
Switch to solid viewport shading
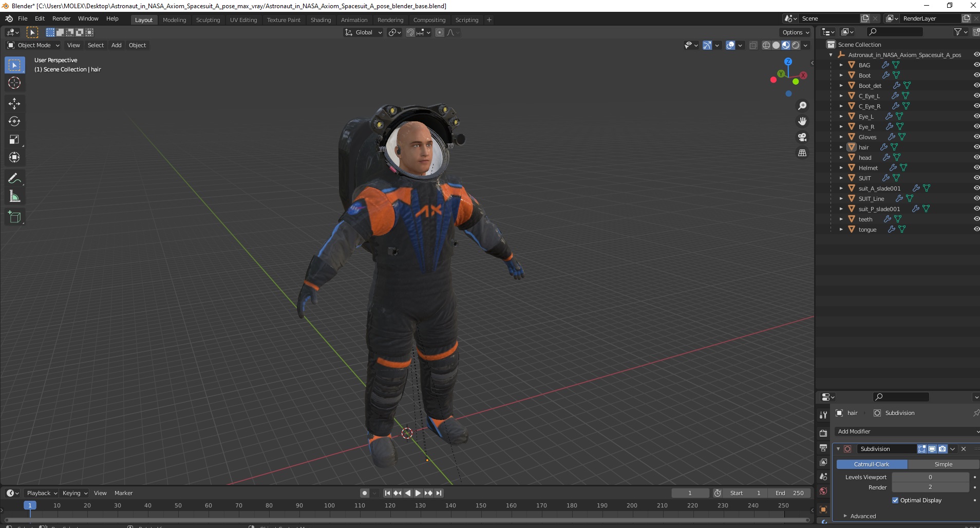(x=776, y=45)
